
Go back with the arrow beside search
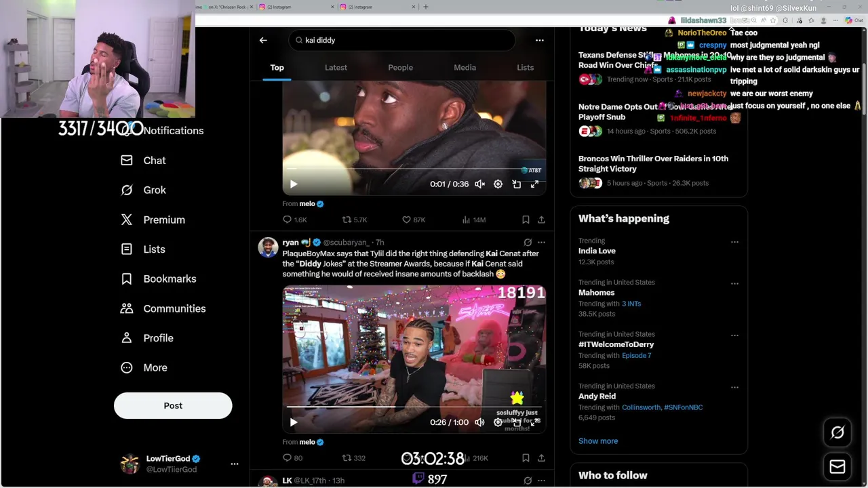(263, 40)
